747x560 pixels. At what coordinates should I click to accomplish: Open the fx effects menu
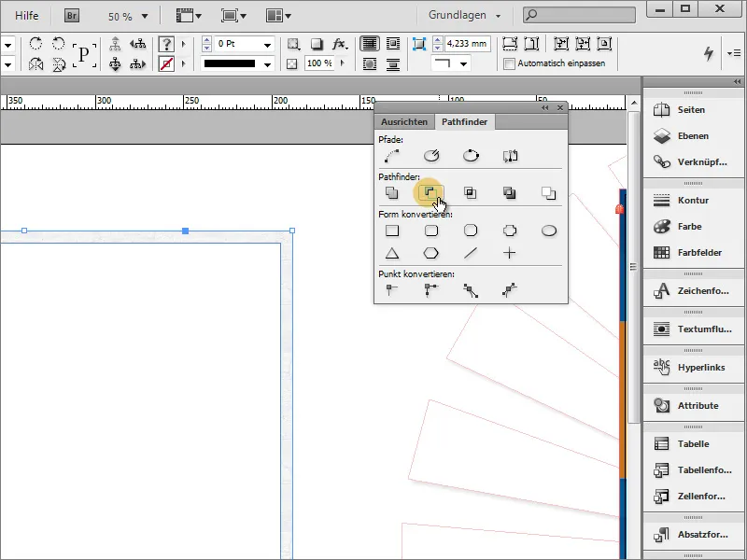click(340, 44)
